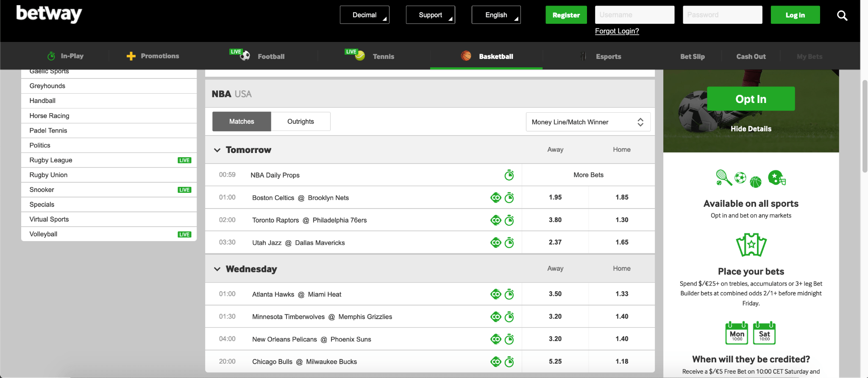
Task: Open Bet Builder icon for Toronto Raptors match
Action: click(x=495, y=220)
